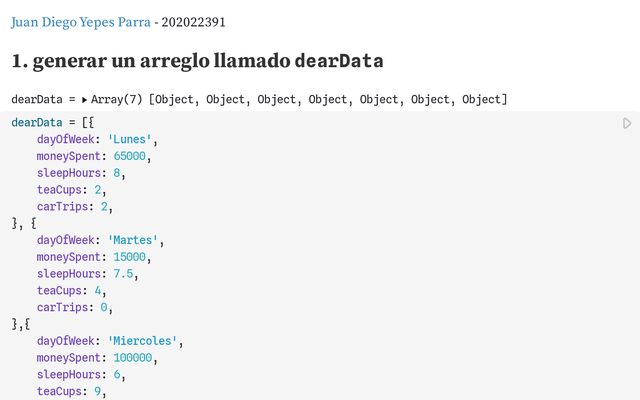Click the sleepHours 7.5 value

click(x=123, y=273)
